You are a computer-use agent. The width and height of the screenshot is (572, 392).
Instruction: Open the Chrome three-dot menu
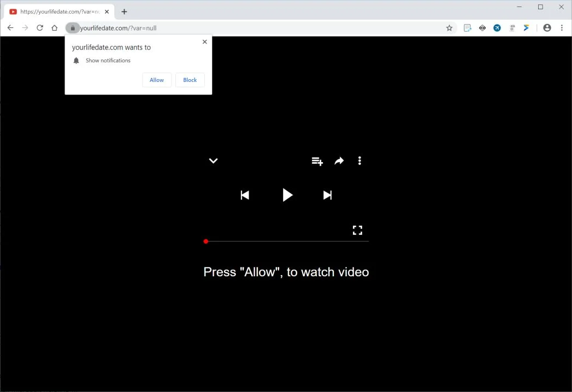pos(562,28)
